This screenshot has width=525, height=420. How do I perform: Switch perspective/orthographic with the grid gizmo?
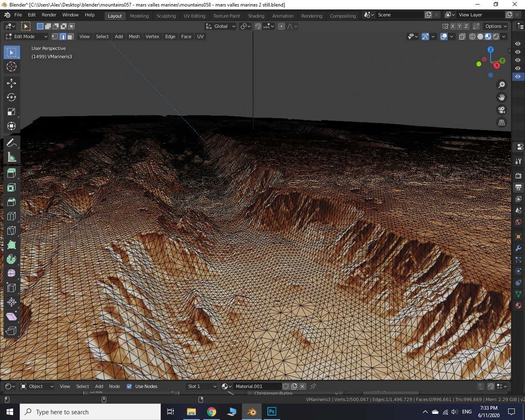[x=501, y=123]
